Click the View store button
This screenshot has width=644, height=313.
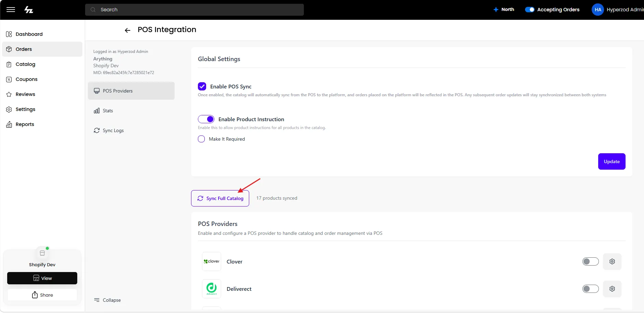42,278
